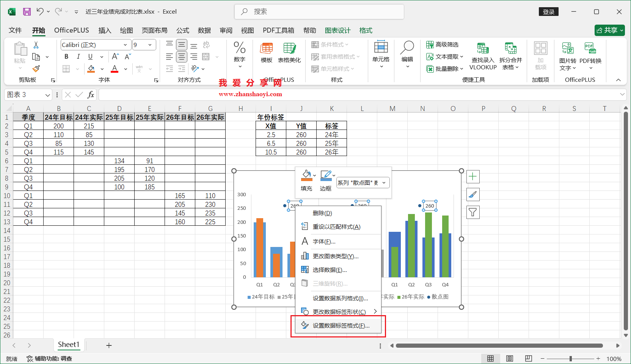Click the 共享 share button

point(609,30)
